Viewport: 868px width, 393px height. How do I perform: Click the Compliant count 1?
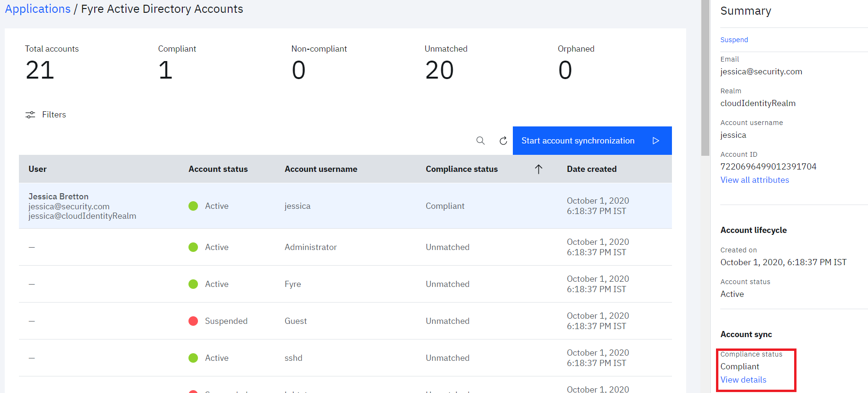click(x=165, y=70)
